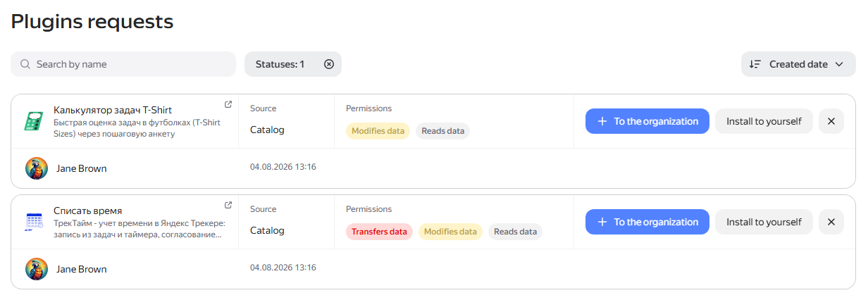
Task: Click the sort order icon beside Created date
Action: tap(755, 64)
